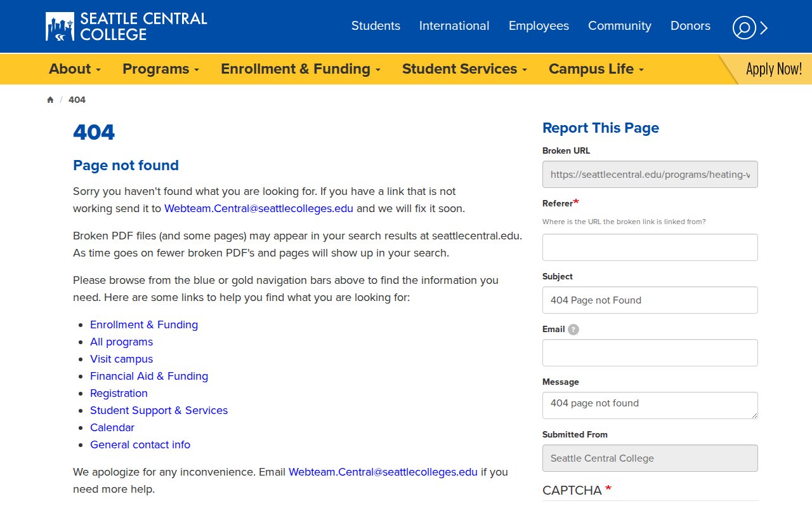Select the Students menu item
The width and height of the screenshot is (812, 508).
(x=376, y=25)
